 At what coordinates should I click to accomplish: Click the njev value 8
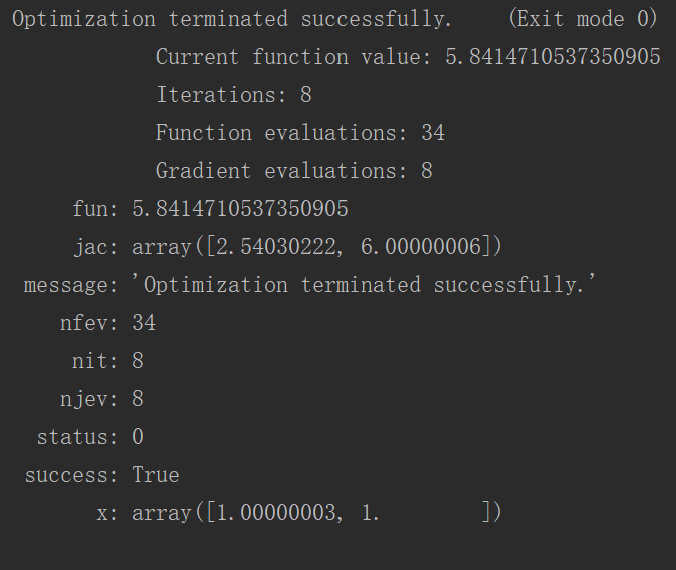click(x=138, y=398)
